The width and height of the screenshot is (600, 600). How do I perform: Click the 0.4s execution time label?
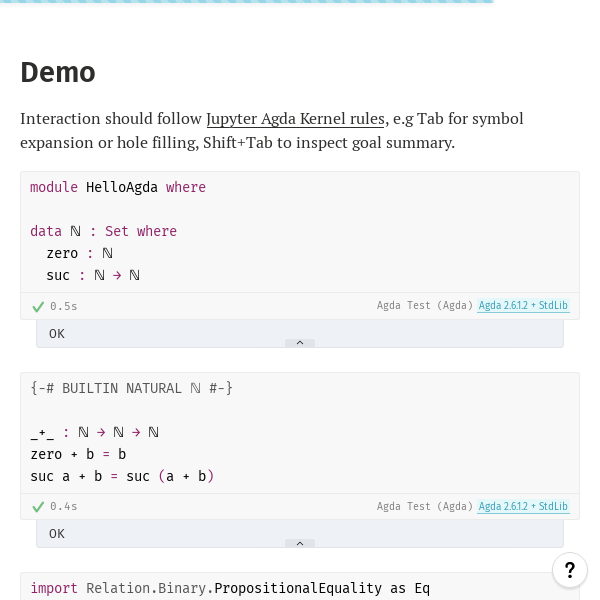point(64,507)
